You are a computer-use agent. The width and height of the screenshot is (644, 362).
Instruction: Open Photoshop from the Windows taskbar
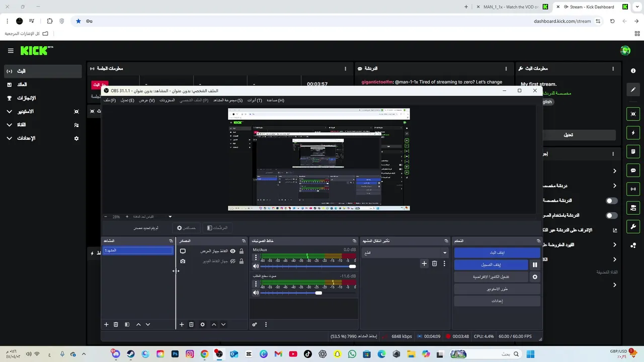(175, 354)
